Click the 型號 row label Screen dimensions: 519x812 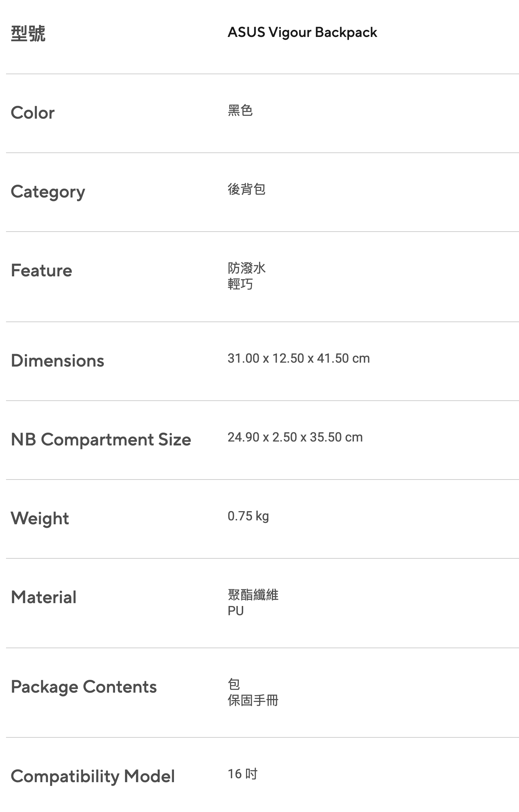pyautogui.click(x=28, y=33)
